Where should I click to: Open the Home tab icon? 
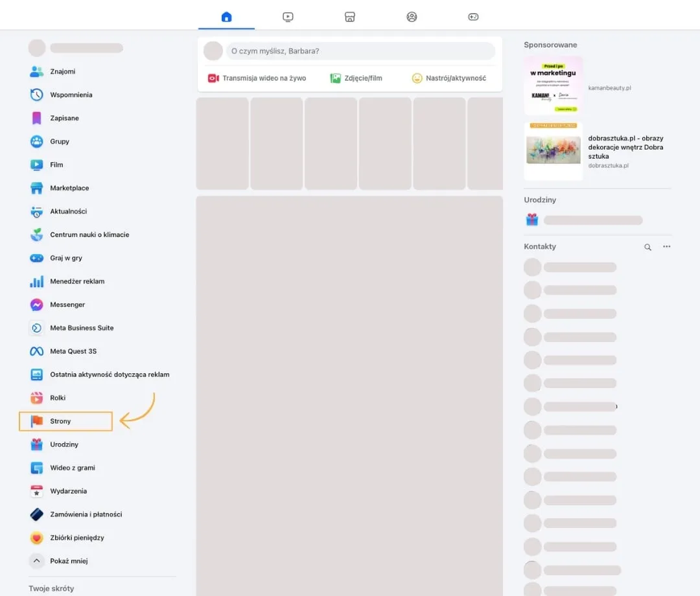226,17
